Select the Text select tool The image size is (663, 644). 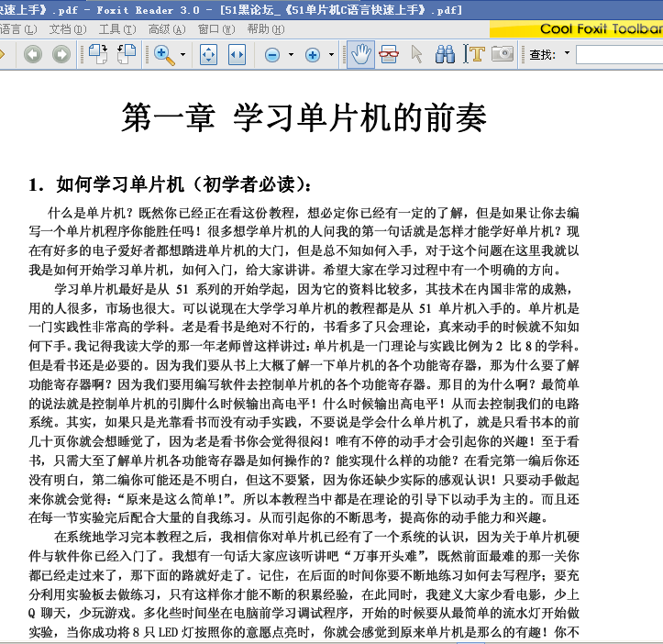473,54
